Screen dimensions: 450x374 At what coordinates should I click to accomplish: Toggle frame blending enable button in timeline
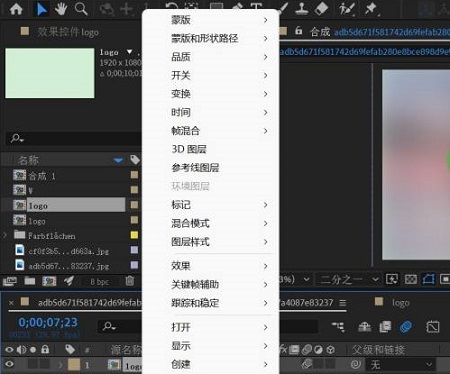click(x=385, y=327)
